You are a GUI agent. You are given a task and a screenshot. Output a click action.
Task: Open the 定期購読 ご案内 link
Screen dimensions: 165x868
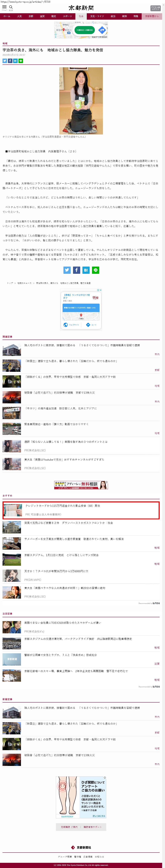tap(69, 827)
